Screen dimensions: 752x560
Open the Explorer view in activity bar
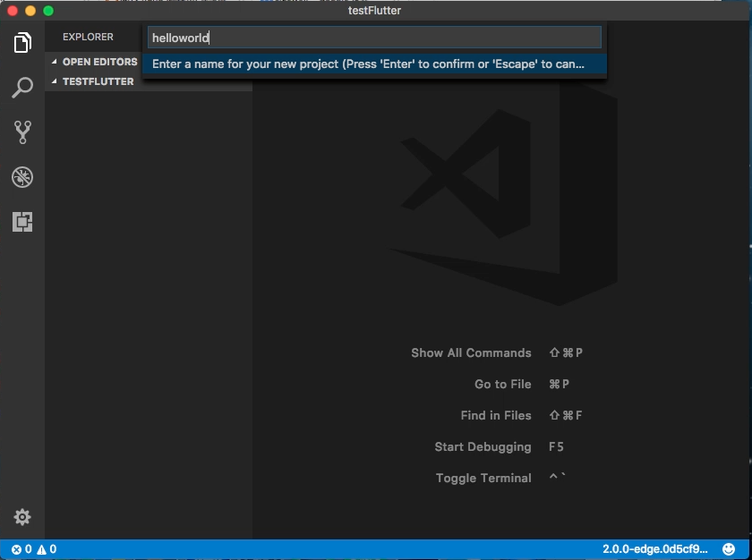[22, 43]
